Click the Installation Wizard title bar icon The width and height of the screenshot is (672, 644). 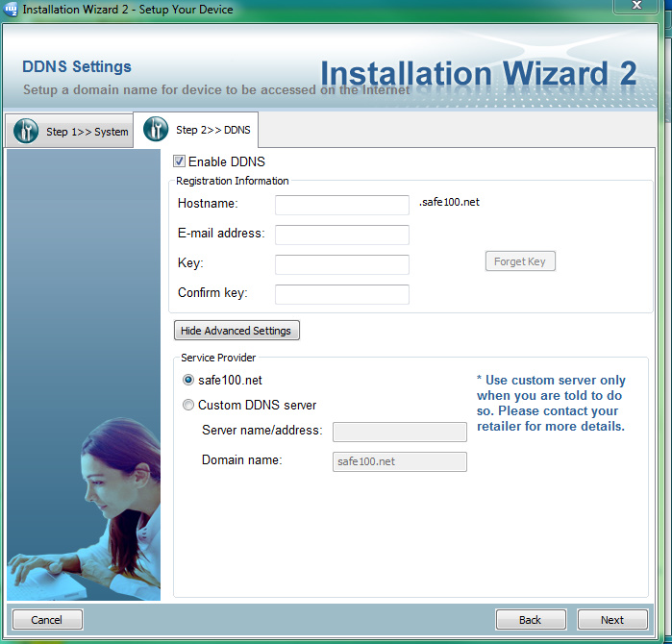11,10
